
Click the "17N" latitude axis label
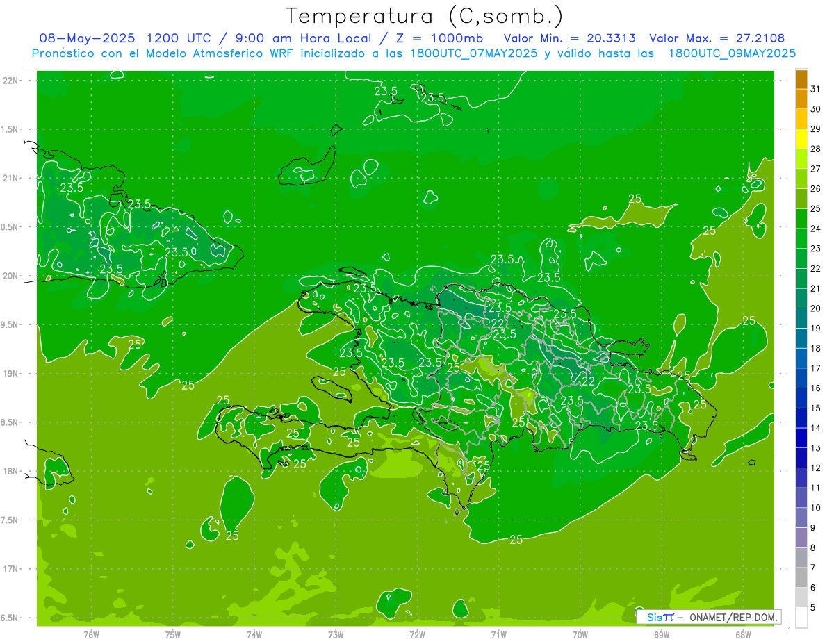[10, 569]
